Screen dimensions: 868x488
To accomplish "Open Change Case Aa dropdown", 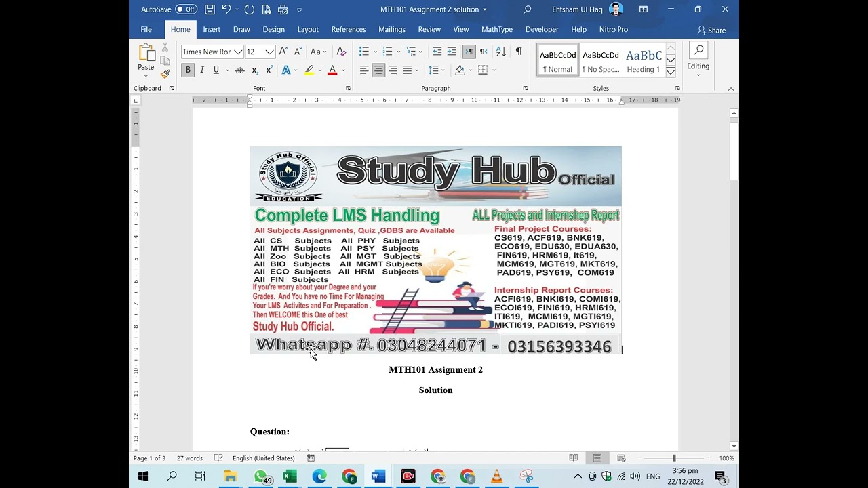I will [318, 52].
